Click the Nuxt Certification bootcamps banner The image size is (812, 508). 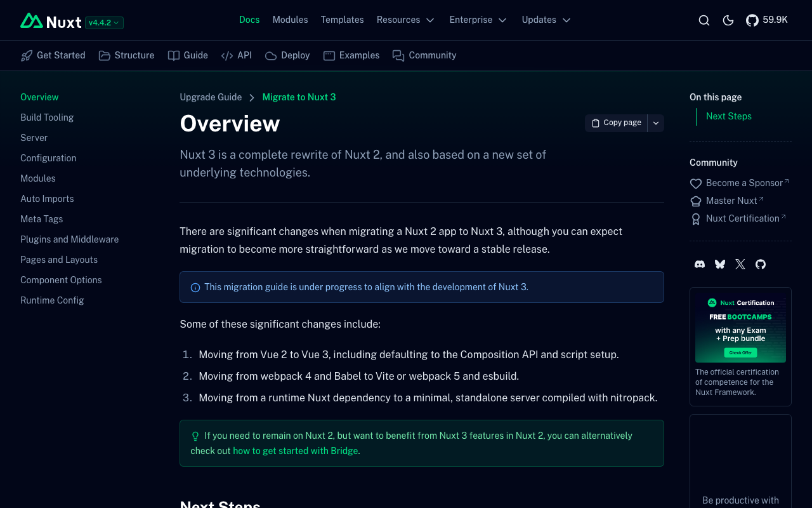coord(740,328)
